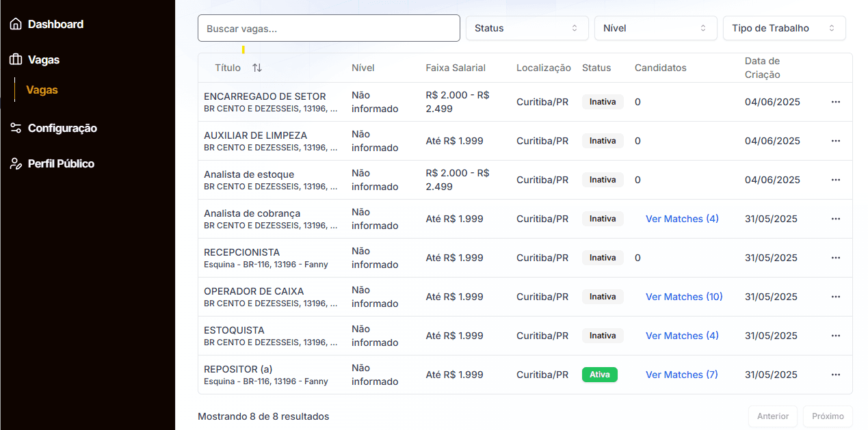Sort the table by Título arrows icon

(257, 68)
